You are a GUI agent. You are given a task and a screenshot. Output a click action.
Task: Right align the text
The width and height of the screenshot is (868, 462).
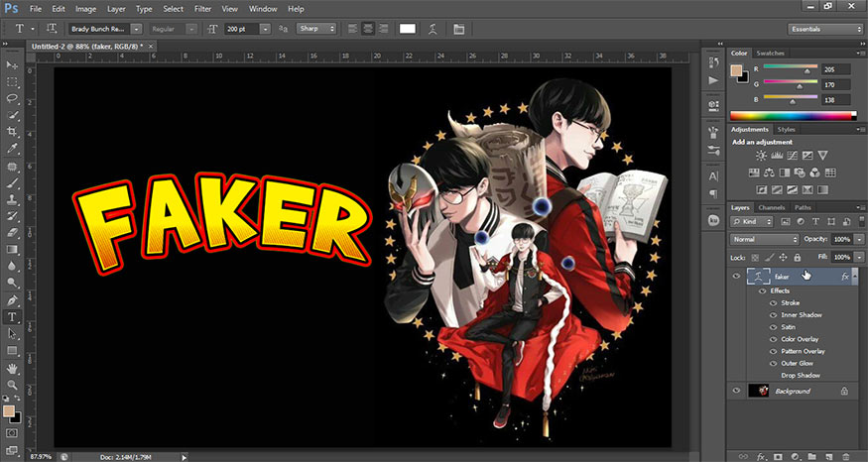point(383,29)
